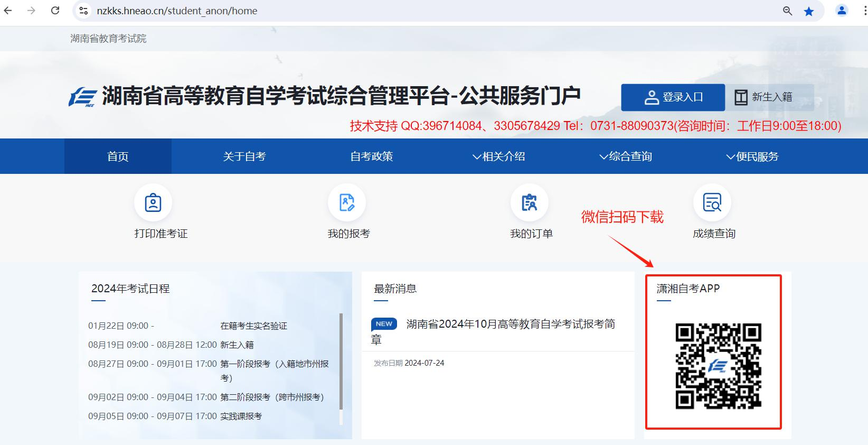The width and height of the screenshot is (868, 445).
Task: Click the 登录入口 login button
Action: tap(673, 97)
